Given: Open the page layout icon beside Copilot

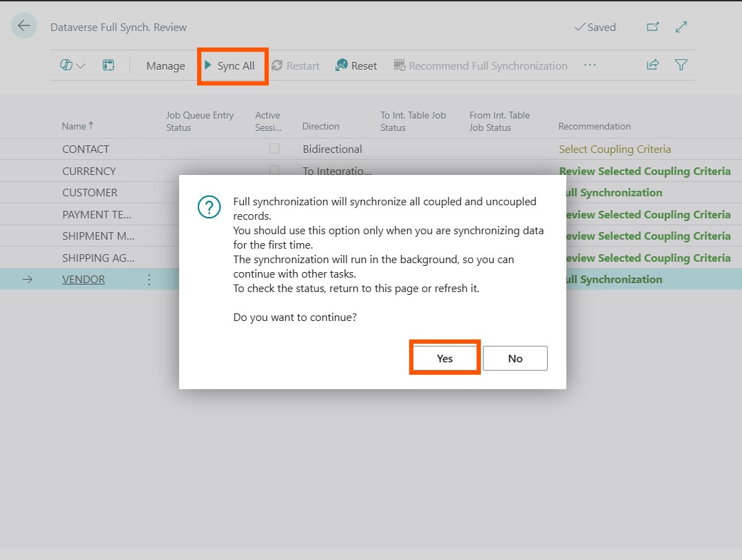Looking at the screenshot, I should [x=108, y=65].
